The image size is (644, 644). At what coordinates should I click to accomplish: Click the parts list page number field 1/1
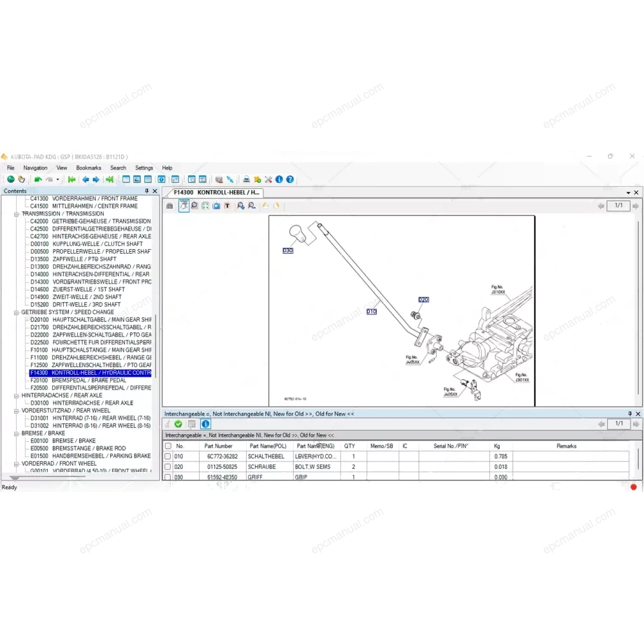coord(619,424)
